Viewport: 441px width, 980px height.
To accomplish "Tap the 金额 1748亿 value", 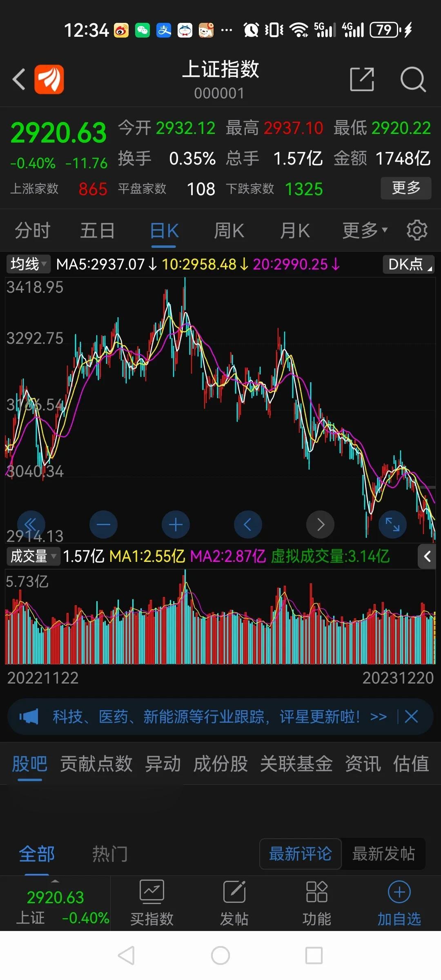I will coord(403,158).
